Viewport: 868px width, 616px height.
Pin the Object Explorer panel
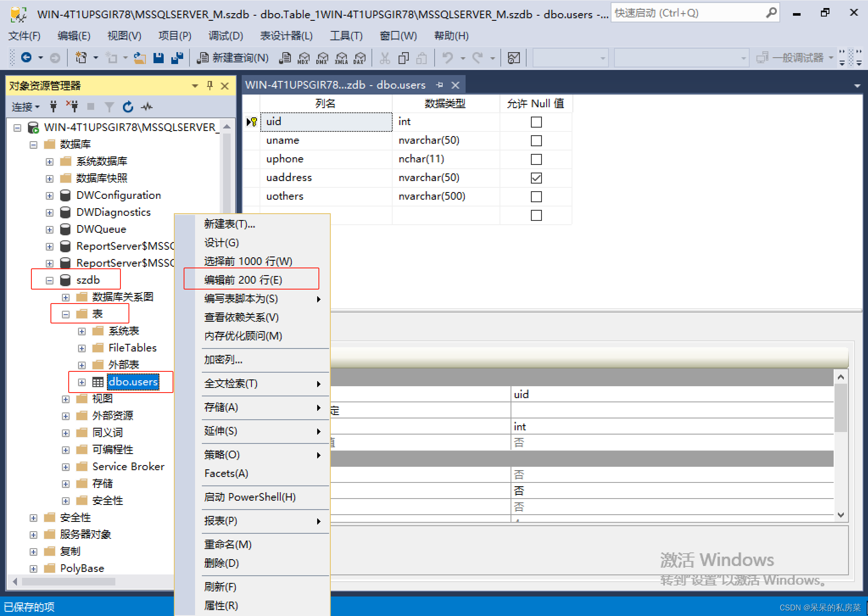pyautogui.click(x=209, y=86)
